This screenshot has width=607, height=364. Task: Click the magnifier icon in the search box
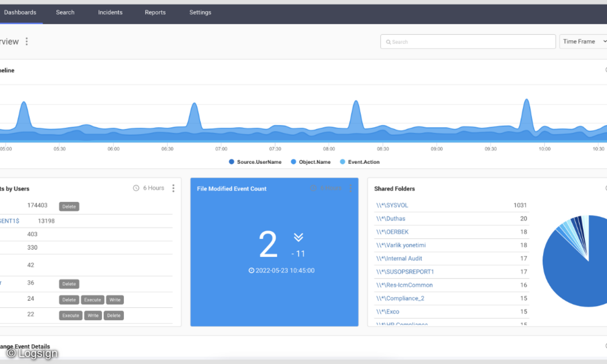point(388,42)
